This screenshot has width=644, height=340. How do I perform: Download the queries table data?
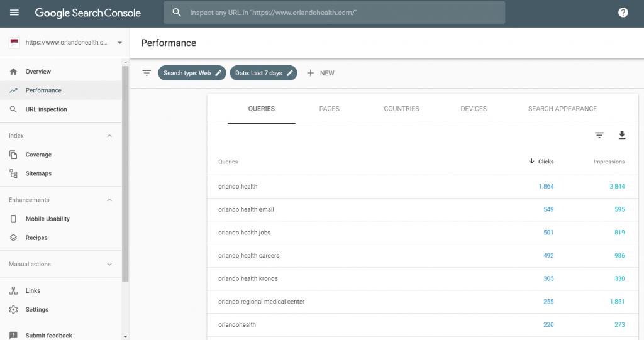622,135
